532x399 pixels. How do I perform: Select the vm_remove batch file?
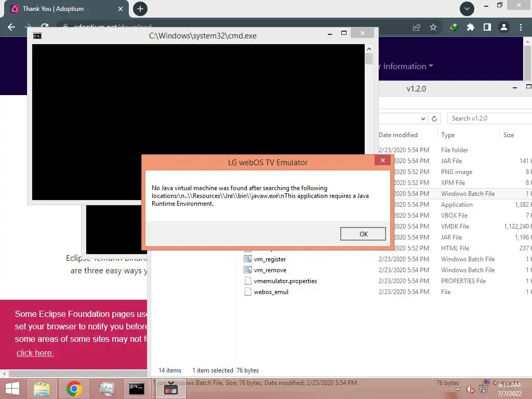point(270,270)
